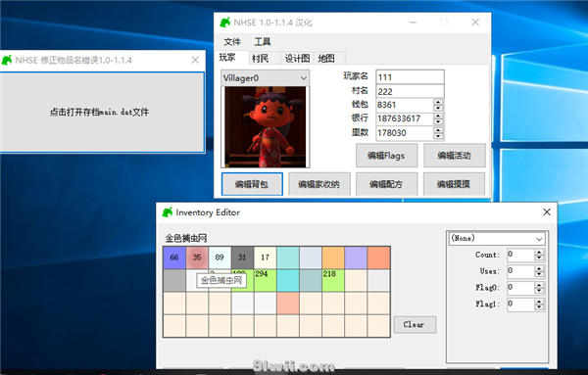Select the salmon slot in the third inventory row
The height and width of the screenshot is (375, 588).
tap(288, 304)
